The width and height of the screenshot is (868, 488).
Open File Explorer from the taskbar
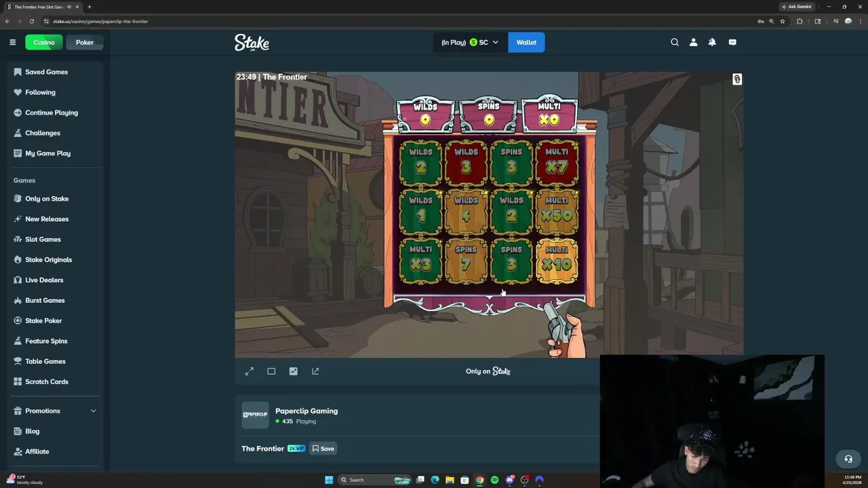click(x=450, y=480)
